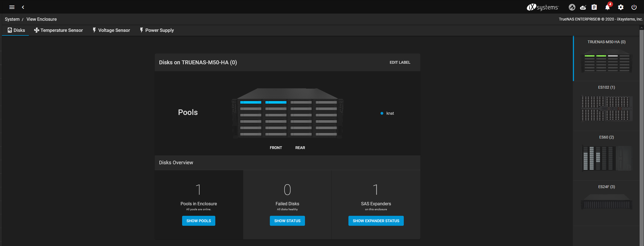This screenshot has width=644, height=246.
Task: Click the EDIT LABEL button
Action: [x=400, y=62]
